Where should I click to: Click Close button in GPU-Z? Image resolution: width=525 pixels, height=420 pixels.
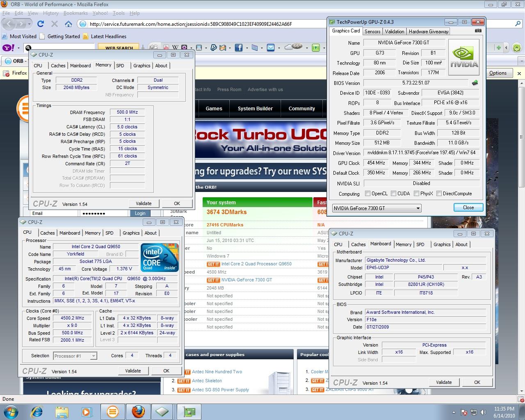click(468, 208)
